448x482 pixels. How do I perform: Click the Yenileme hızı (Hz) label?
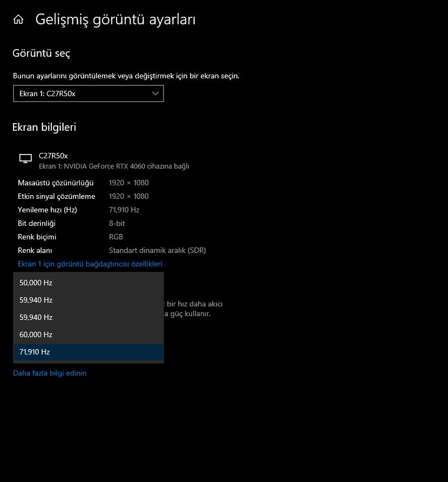(47, 210)
